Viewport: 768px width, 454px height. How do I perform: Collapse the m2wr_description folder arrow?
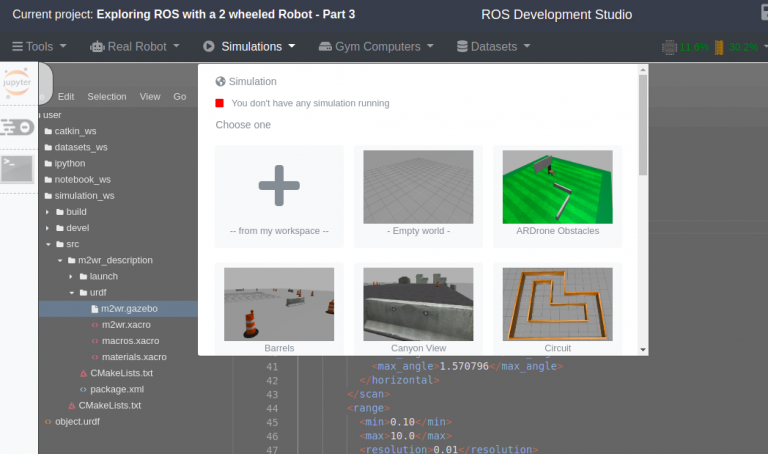(60, 260)
